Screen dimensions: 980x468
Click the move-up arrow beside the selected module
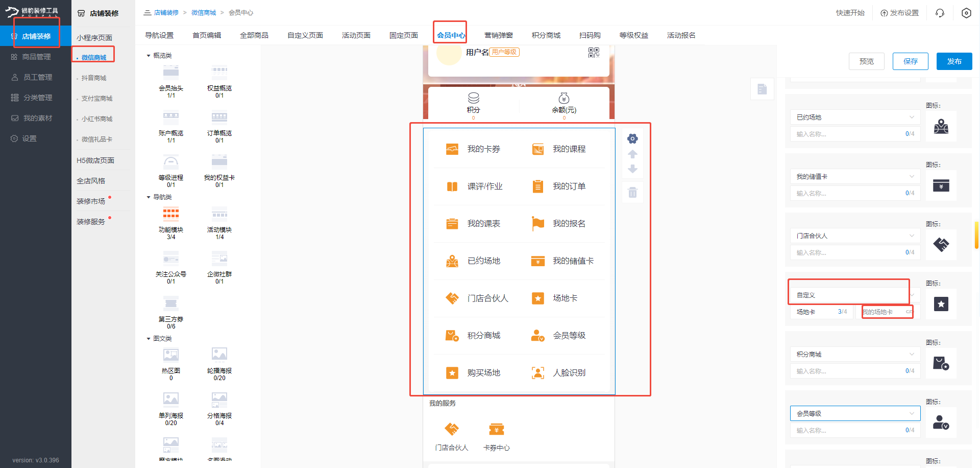point(632,154)
